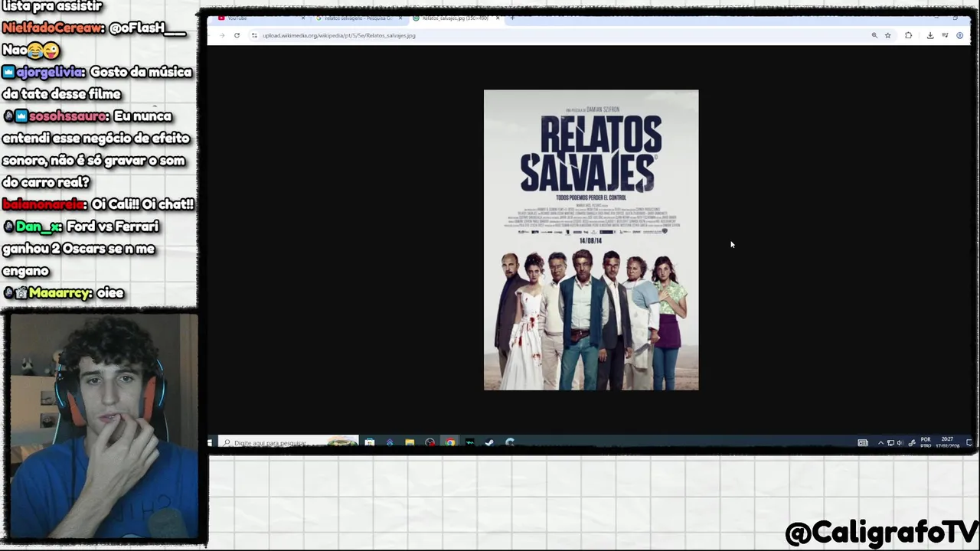Open the browser extensions puzzle icon

(909, 35)
